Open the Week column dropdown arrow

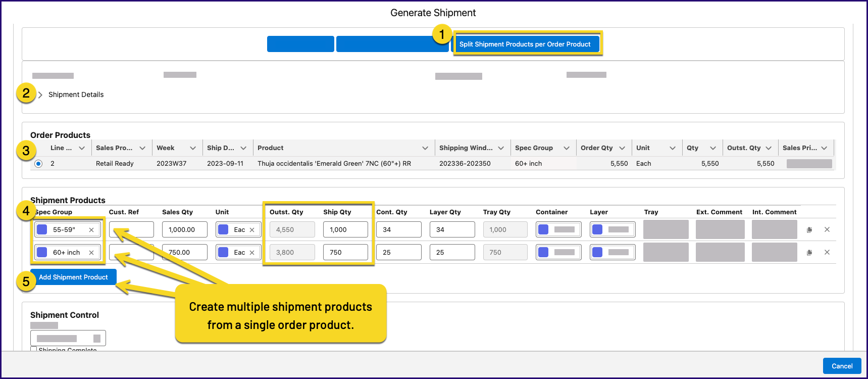(193, 148)
